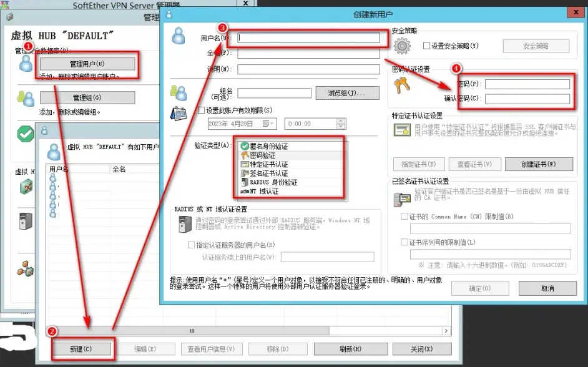This screenshot has width=588, height=367.
Task: Switch to the SoftEther VPN Server manager window
Action: point(100,6)
